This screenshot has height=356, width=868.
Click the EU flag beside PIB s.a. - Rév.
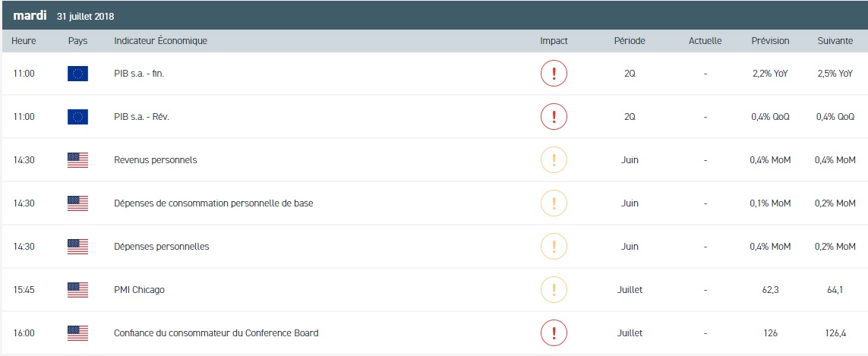tap(77, 117)
